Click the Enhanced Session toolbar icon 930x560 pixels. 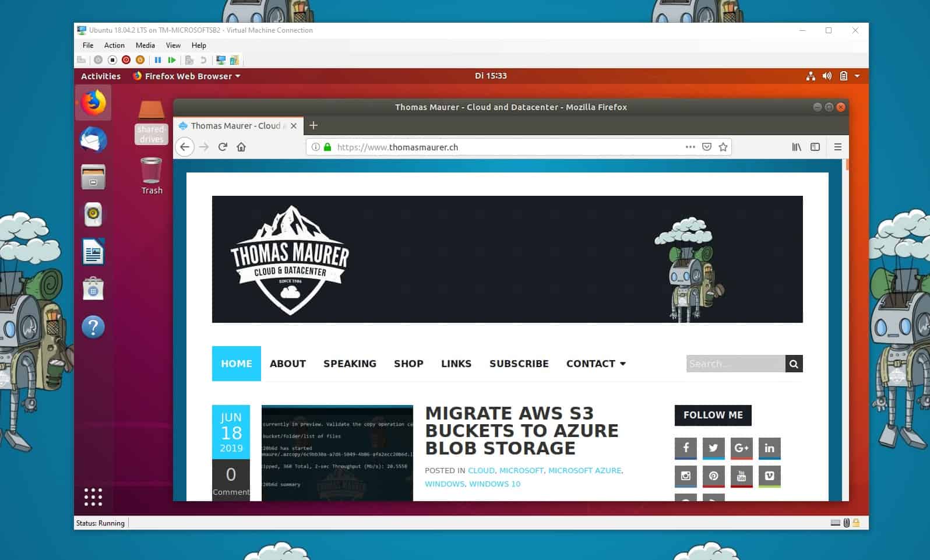click(221, 60)
